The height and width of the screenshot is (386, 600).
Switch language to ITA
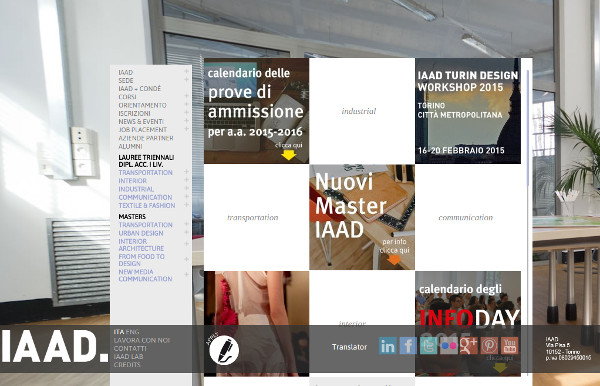119,332
